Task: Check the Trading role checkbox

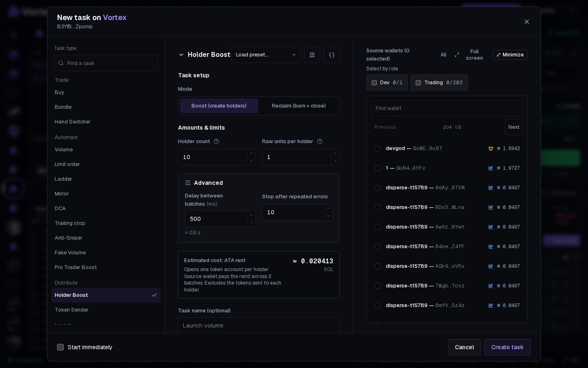Action: coord(418,83)
